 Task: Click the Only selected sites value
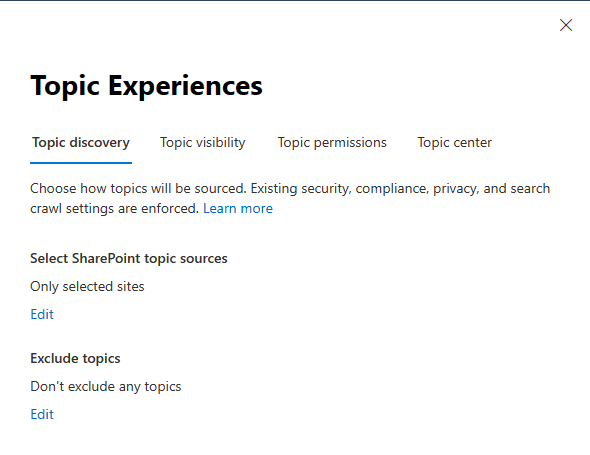[87, 286]
